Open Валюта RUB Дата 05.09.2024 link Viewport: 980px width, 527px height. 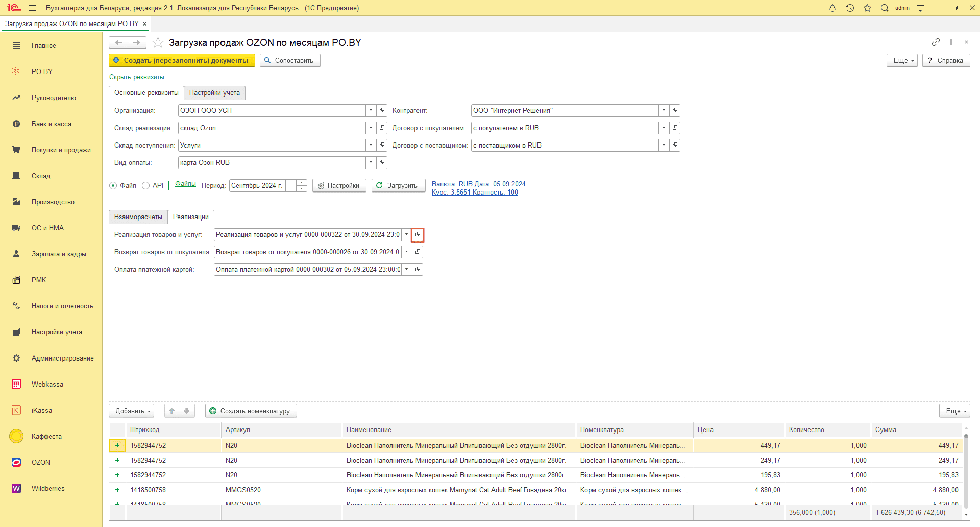(x=479, y=184)
